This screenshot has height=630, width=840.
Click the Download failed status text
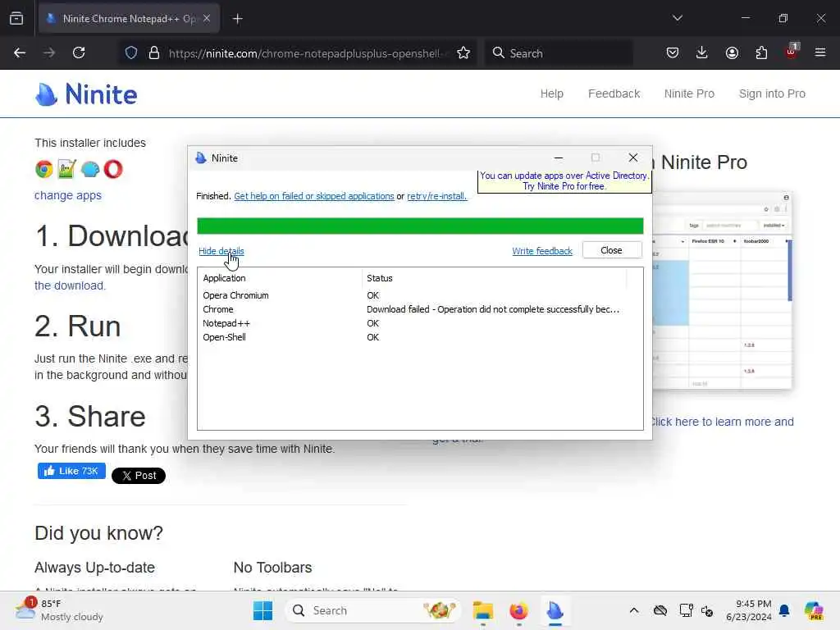493,309
